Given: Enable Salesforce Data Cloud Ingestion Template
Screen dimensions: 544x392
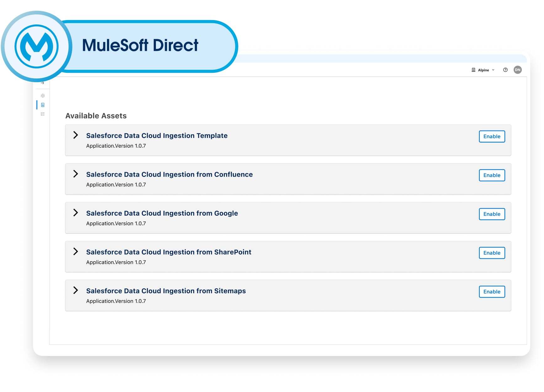Looking at the screenshot, I should click(492, 136).
